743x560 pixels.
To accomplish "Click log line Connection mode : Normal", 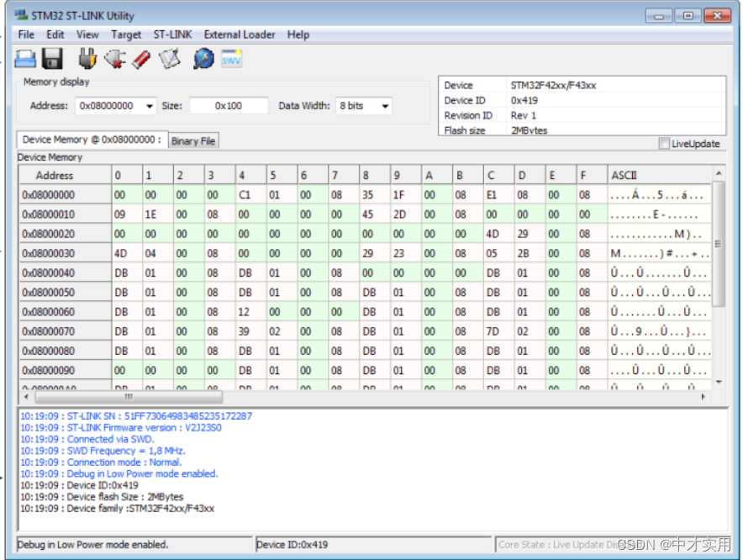I will click(101, 462).
